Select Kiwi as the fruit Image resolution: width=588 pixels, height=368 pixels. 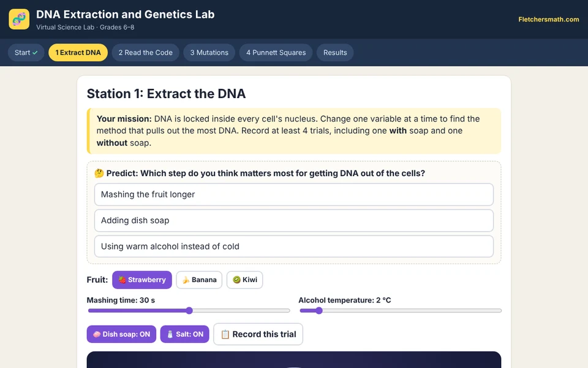245,280
